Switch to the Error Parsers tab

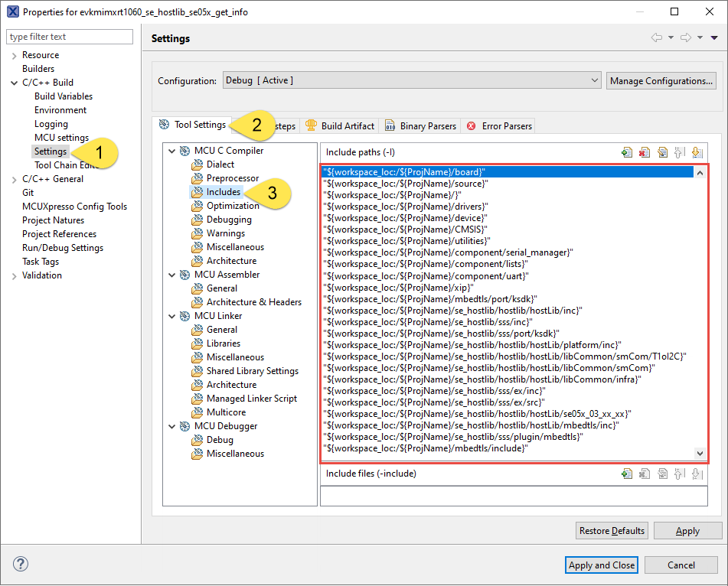tap(498, 126)
